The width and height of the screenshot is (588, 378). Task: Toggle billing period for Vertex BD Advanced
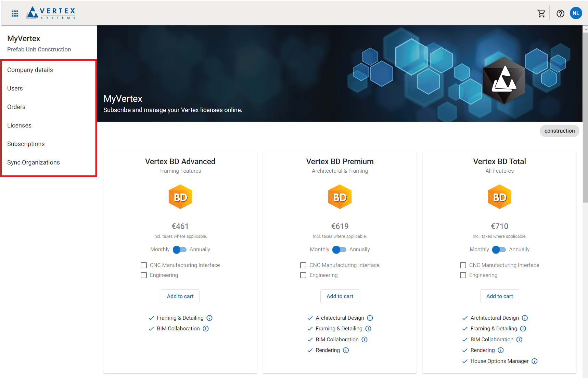[x=180, y=249]
